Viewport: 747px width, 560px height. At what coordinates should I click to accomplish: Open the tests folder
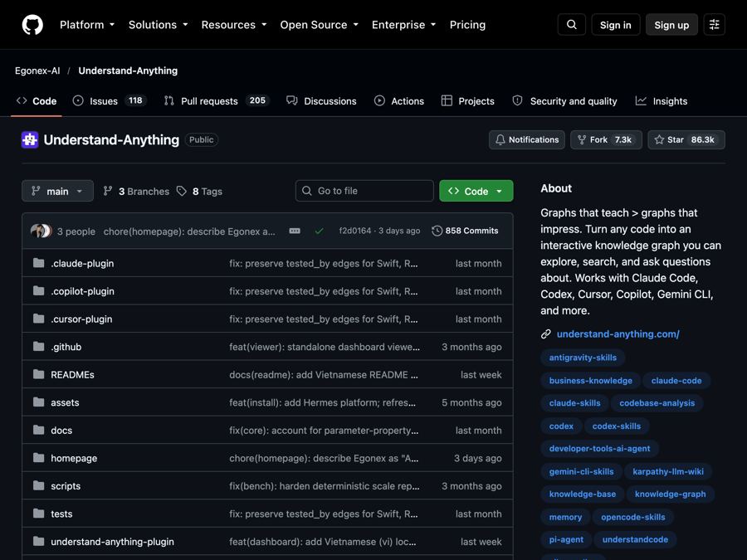coord(61,514)
